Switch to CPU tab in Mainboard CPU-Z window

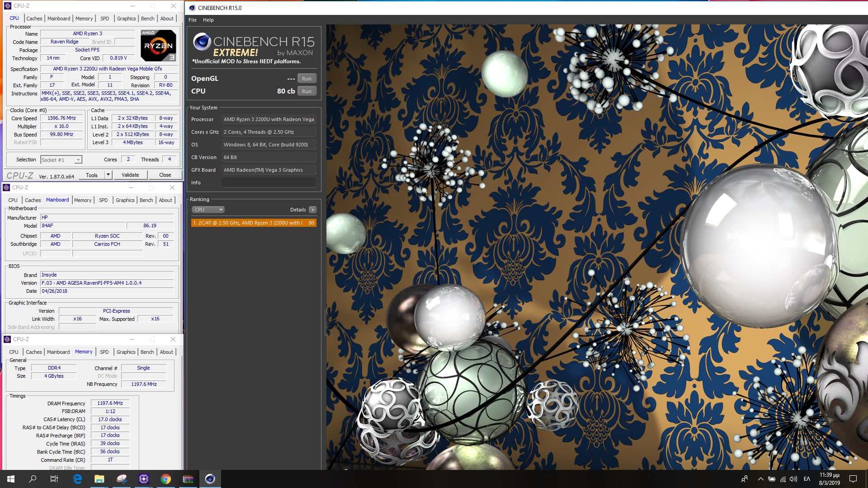tap(13, 200)
